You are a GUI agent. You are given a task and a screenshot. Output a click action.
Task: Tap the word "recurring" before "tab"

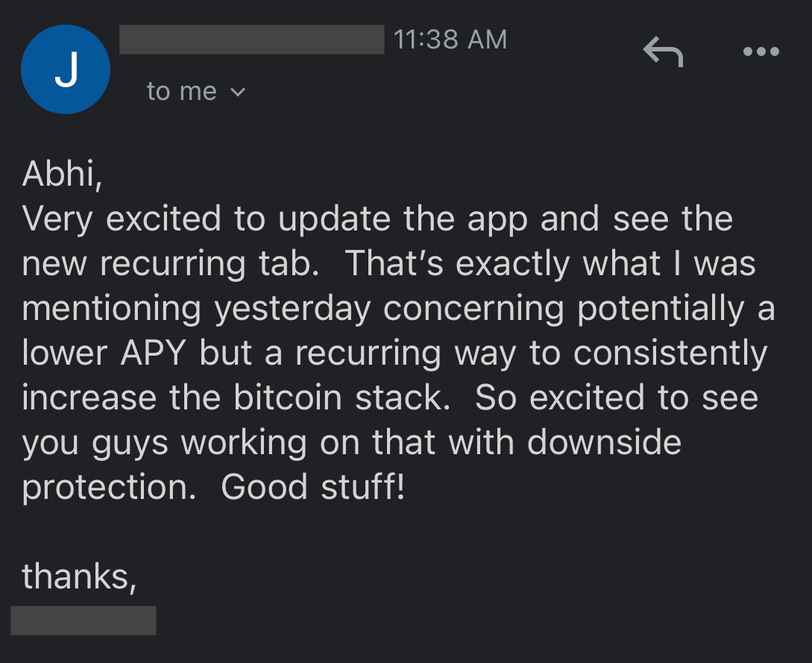click(172, 265)
